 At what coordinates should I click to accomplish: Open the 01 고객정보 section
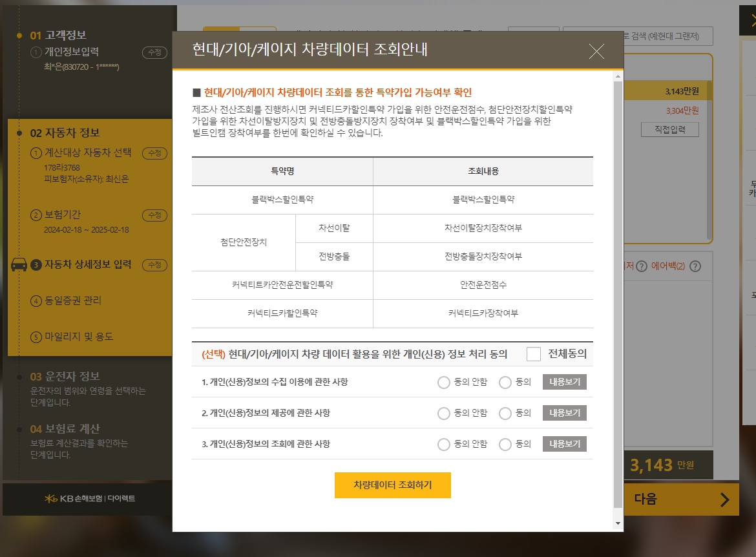pos(58,35)
